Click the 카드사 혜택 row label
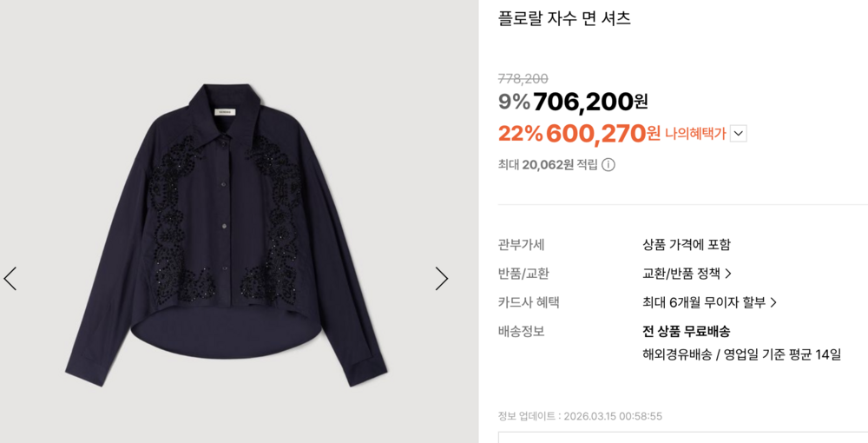868x443 pixels. pos(529,302)
